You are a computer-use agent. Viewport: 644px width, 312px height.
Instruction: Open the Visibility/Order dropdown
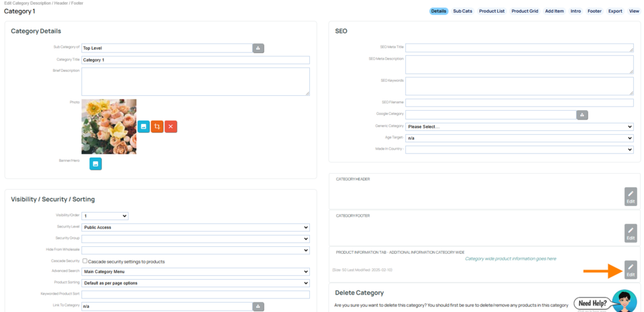(x=105, y=216)
